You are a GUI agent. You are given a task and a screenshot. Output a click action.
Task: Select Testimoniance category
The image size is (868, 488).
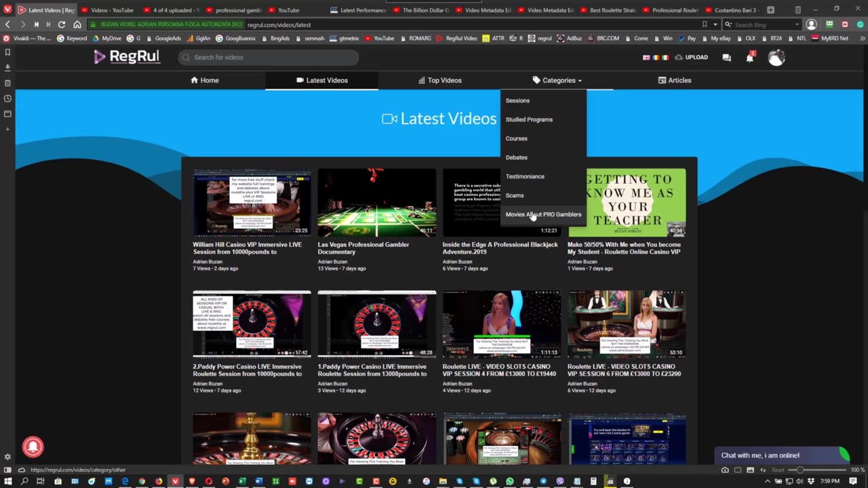pos(543,176)
